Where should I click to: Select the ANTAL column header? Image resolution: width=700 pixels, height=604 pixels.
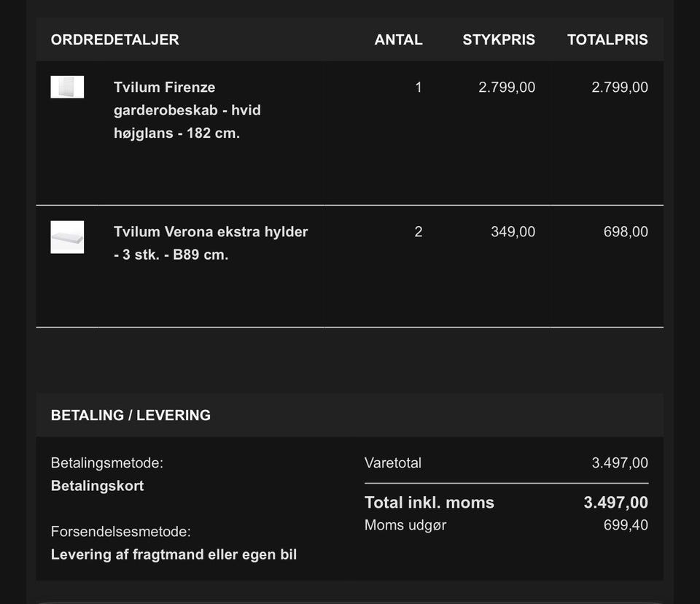click(x=398, y=39)
